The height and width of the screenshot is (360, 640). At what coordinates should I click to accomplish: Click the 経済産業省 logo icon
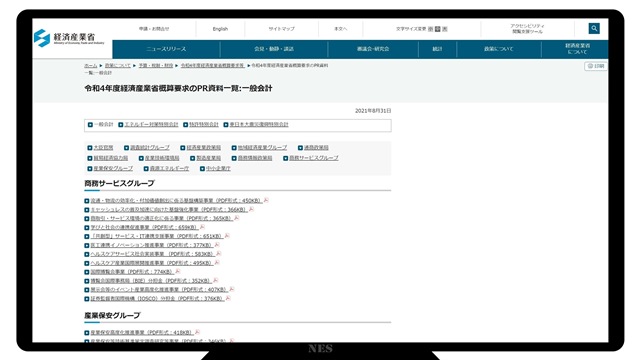[x=42, y=38]
